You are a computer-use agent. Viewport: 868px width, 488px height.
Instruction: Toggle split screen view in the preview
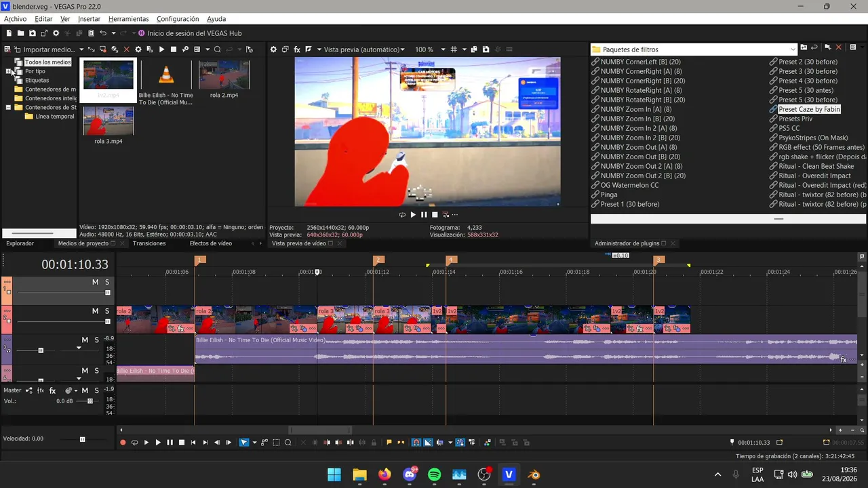[309, 49]
